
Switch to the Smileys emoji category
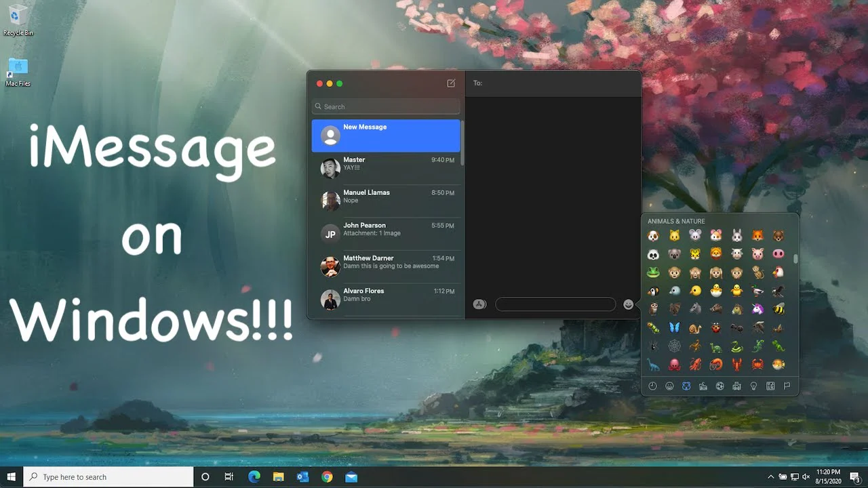(x=669, y=386)
